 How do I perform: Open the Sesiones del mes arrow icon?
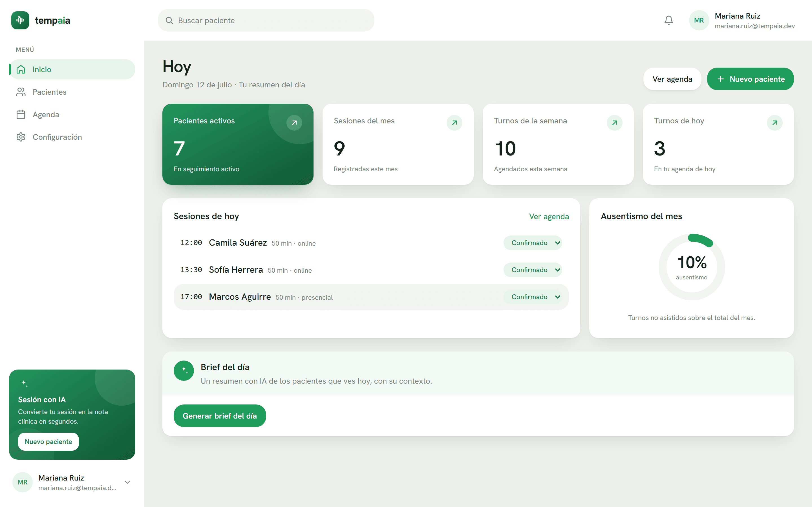click(454, 123)
